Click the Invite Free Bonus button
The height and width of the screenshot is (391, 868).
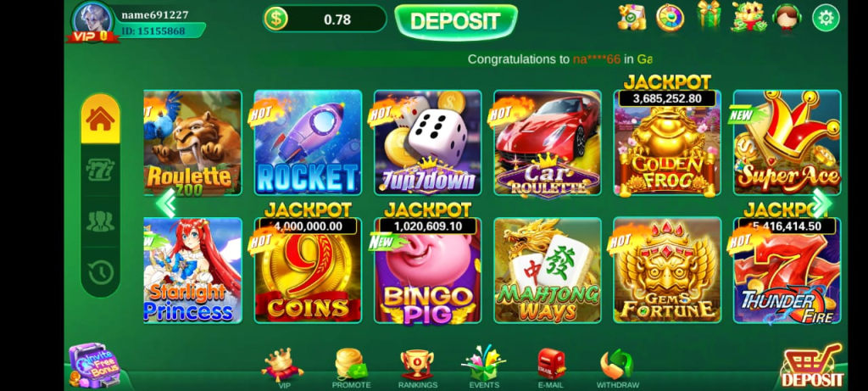click(95, 365)
